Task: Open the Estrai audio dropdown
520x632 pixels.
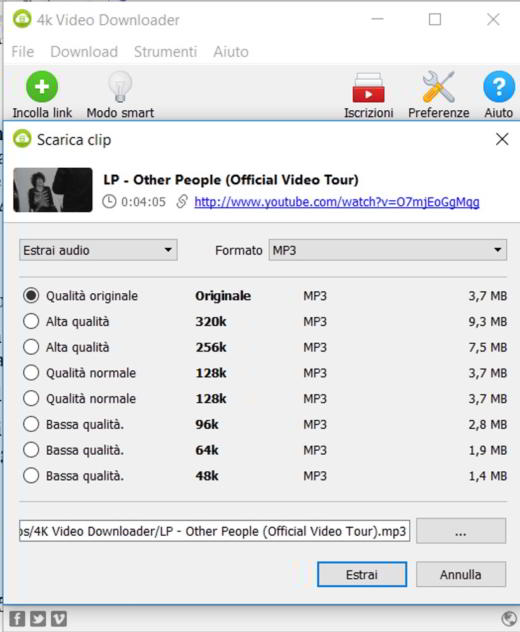Action: pos(98,250)
